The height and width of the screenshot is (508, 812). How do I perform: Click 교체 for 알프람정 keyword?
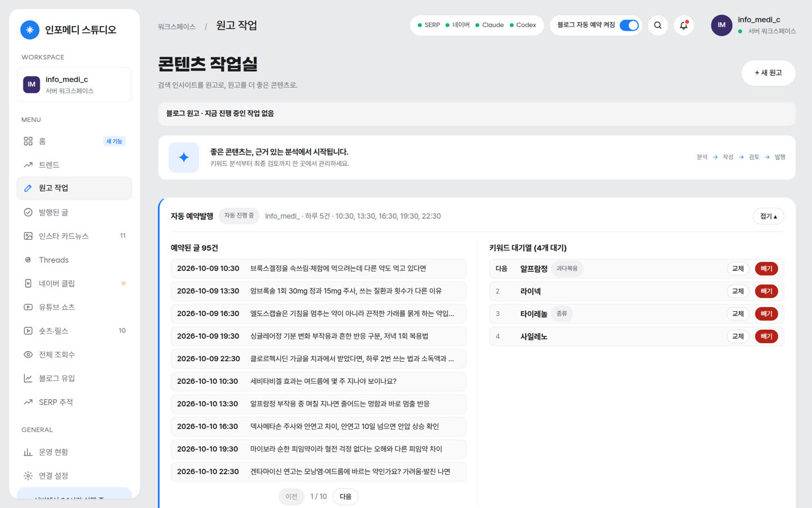click(x=738, y=269)
